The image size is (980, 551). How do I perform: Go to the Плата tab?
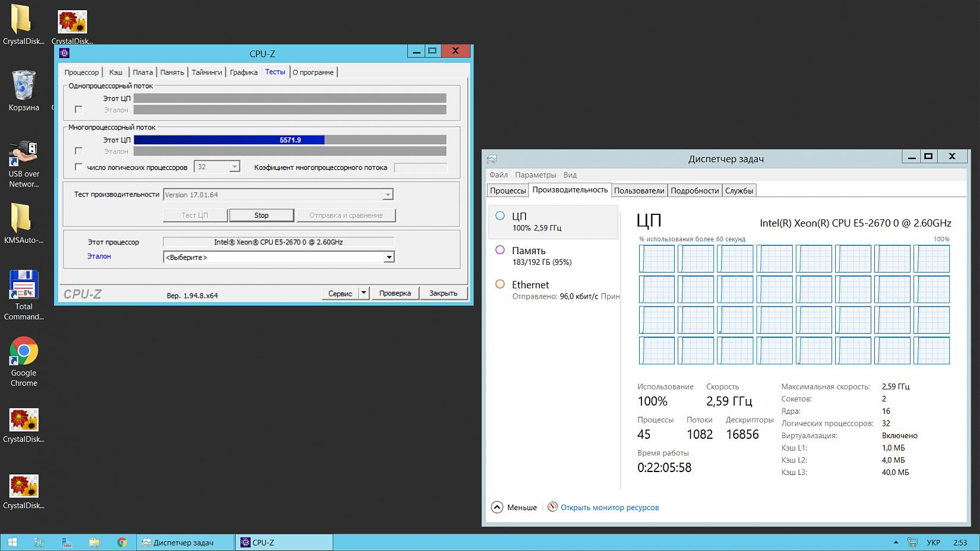click(143, 72)
